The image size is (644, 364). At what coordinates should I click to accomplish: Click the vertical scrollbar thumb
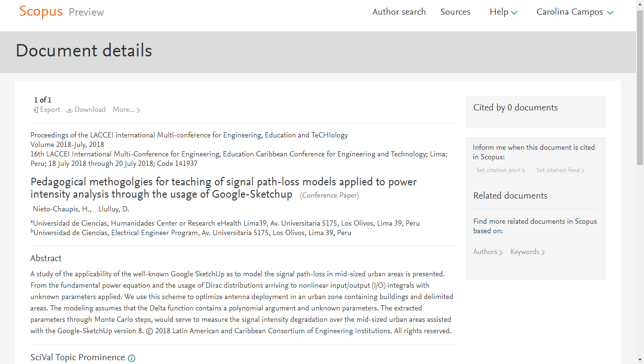coord(640,88)
